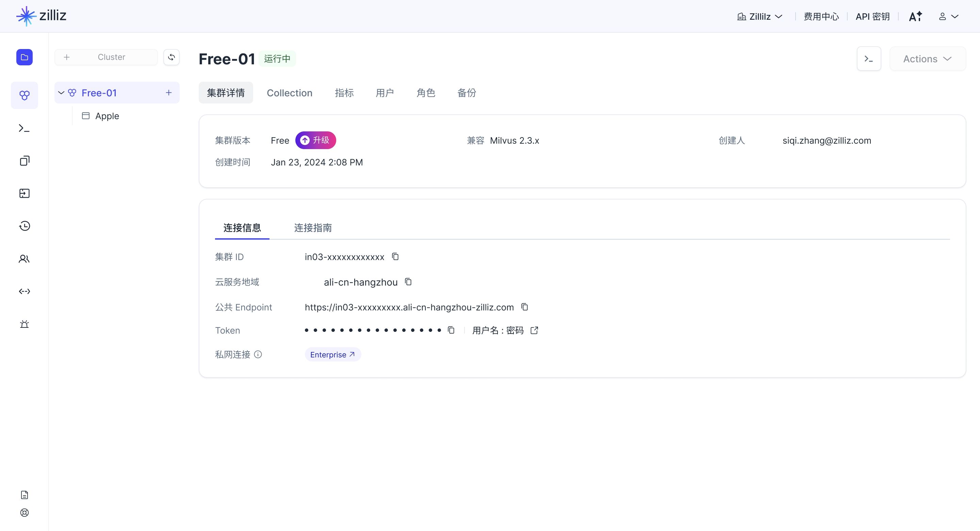Open the projects folder icon in sidebar
980x531 pixels.
(24, 57)
